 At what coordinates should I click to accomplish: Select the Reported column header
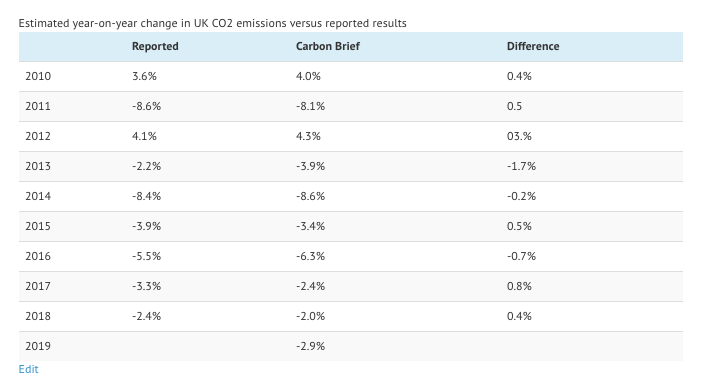point(155,46)
